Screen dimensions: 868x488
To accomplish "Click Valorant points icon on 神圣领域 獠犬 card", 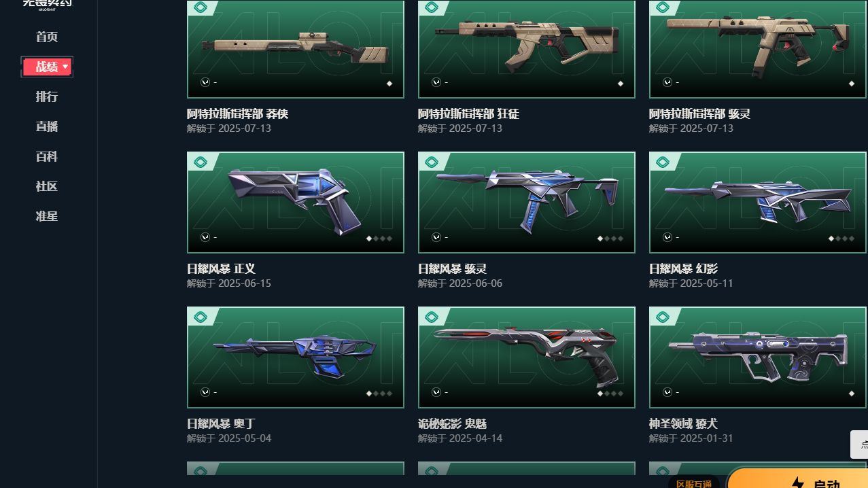I will pyautogui.click(x=667, y=392).
